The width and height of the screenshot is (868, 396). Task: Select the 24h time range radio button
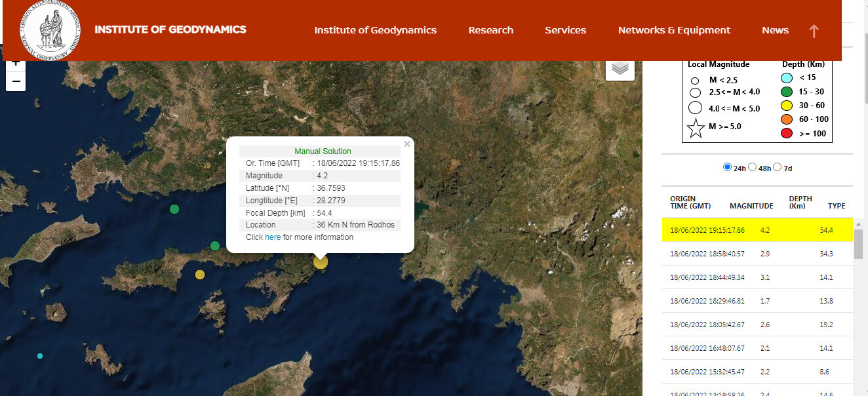click(x=727, y=167)
